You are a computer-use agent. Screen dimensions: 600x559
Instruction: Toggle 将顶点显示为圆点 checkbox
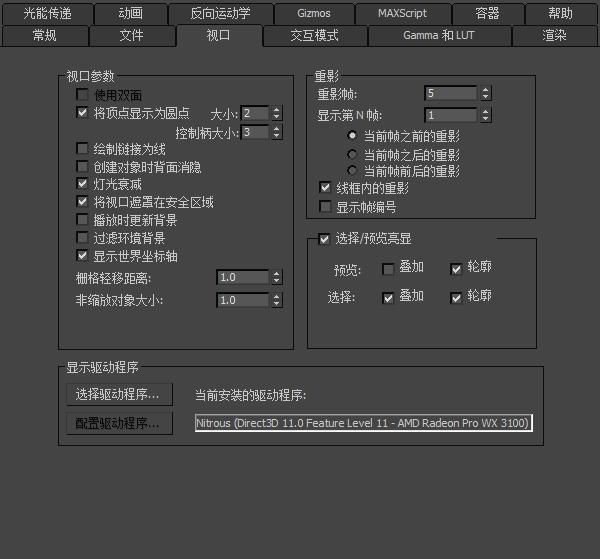(82, 112)
